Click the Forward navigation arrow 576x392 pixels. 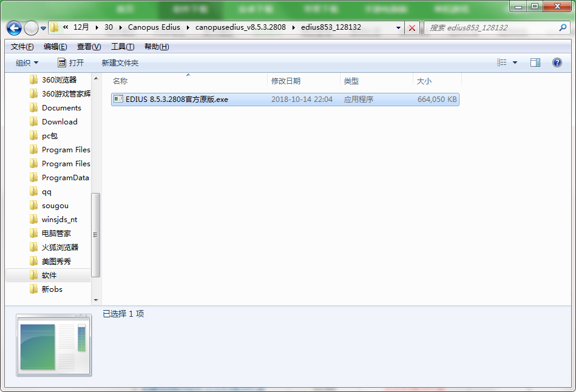coord(31,28)
